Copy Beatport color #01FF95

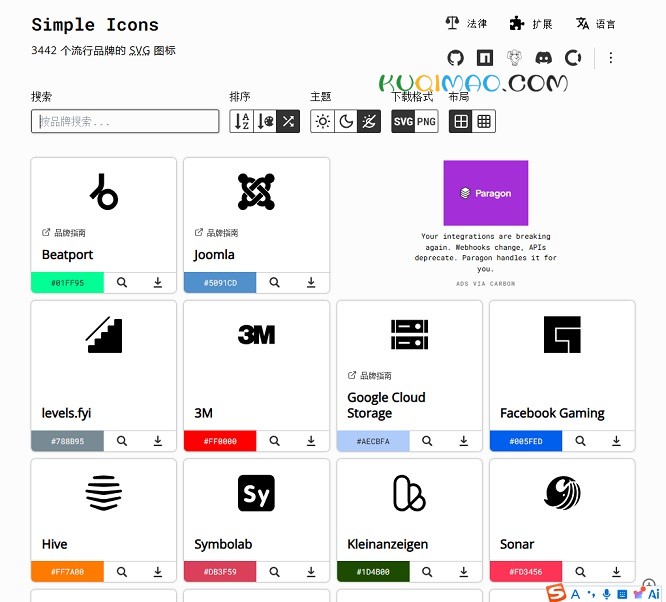[68, 283]
